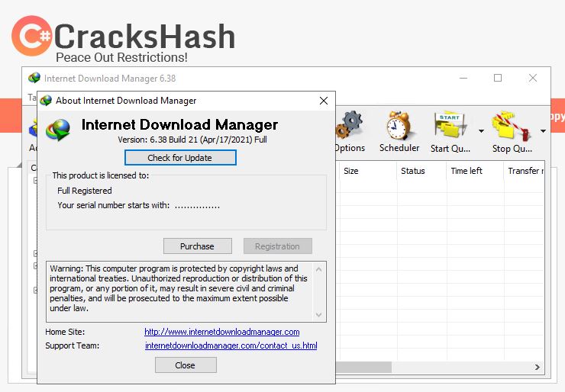Image resolution: width=565 pixels, height=392 pixels.
Task: Click the IDM icon in main window title bar
Action: [x=34, y=78]
